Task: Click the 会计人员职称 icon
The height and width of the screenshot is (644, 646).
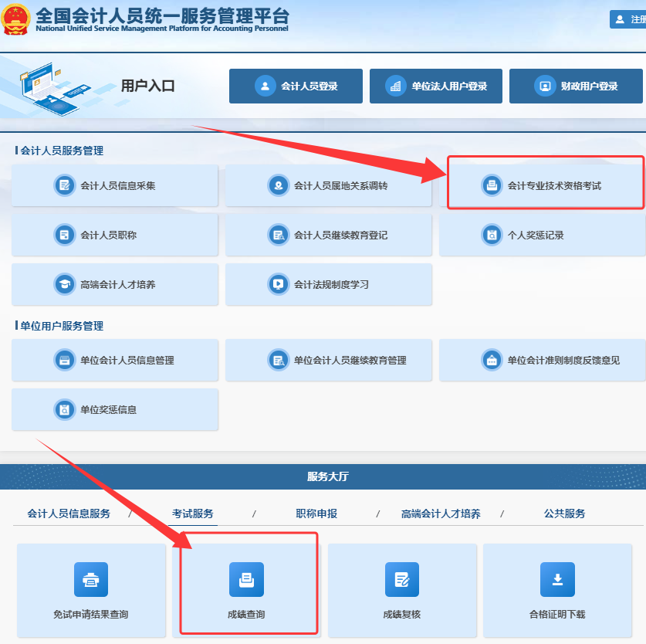Action: tap(65, 235)
